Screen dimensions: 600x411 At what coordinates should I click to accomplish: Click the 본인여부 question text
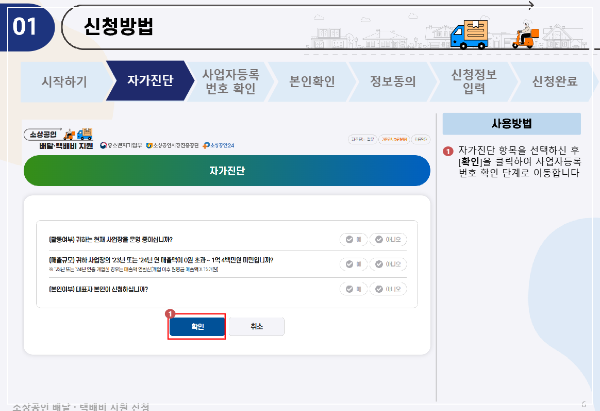pos(98,289)
